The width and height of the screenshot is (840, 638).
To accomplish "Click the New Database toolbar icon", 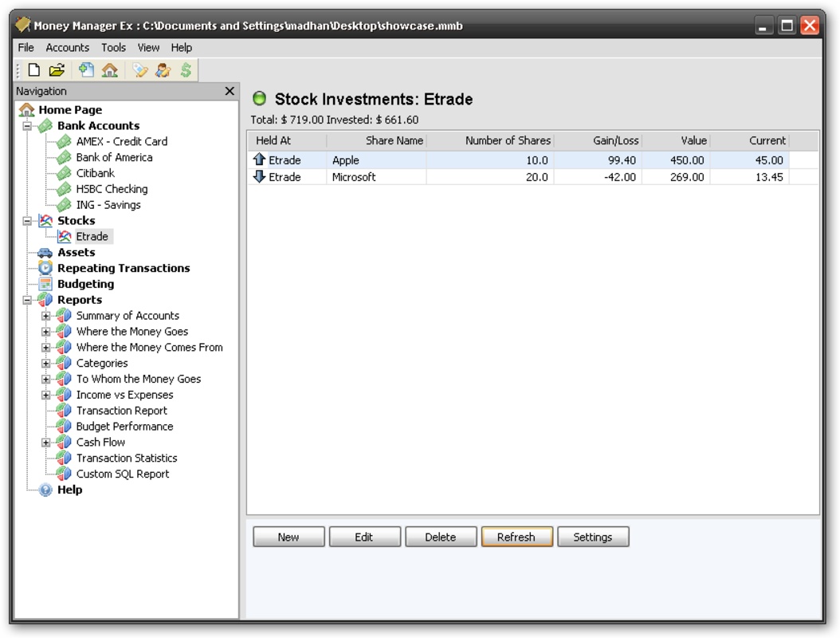I will point(33,70).
